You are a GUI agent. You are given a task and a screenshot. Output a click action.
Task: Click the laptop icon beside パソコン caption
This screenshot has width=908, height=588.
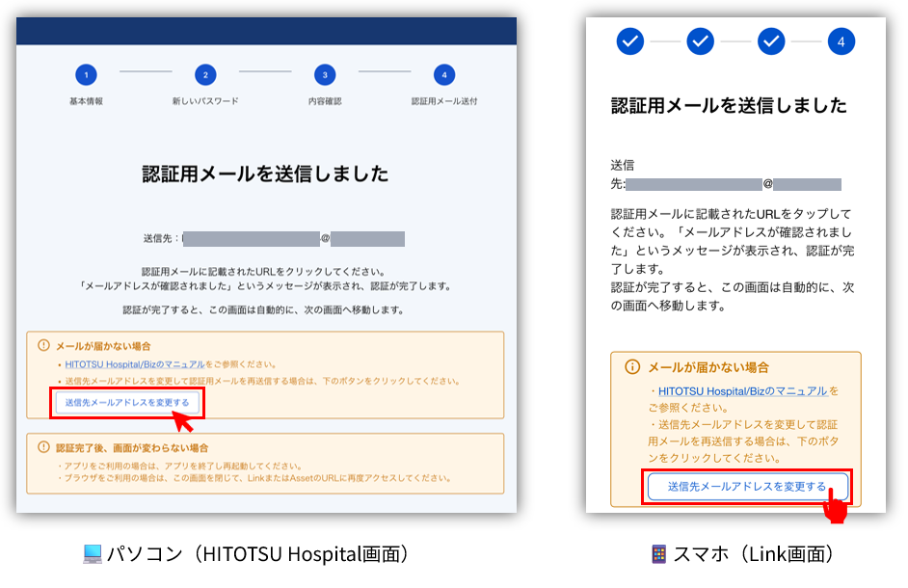[93, 553]
